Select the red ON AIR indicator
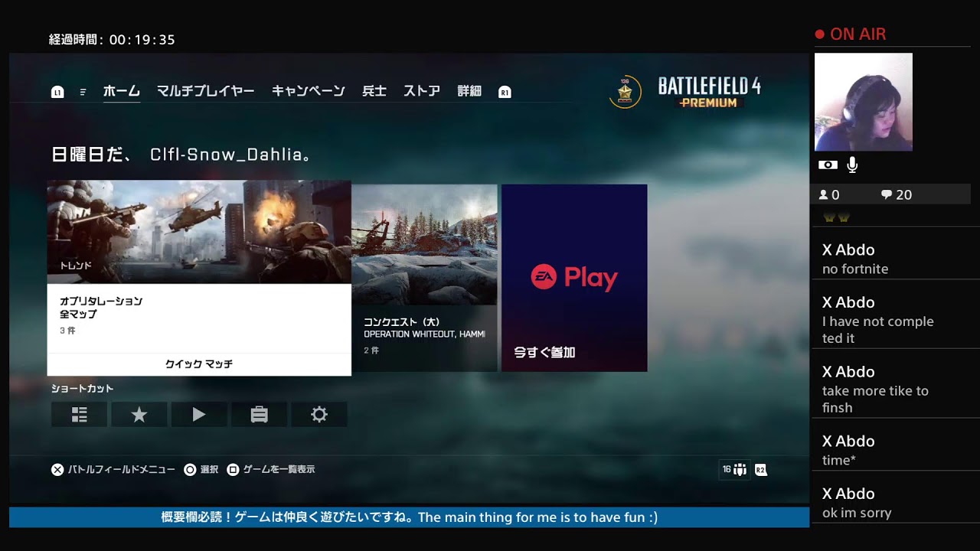The image size is (980, 551). [851, 34]
